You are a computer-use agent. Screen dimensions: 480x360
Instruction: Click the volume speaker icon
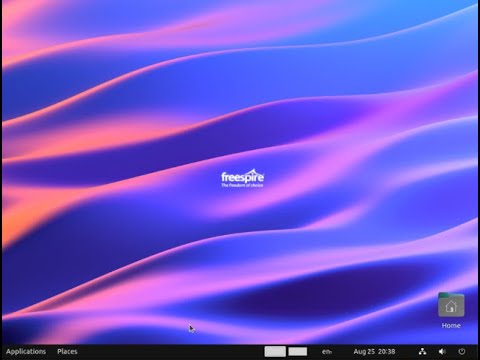pyautogui.click(x=442, y=351)
